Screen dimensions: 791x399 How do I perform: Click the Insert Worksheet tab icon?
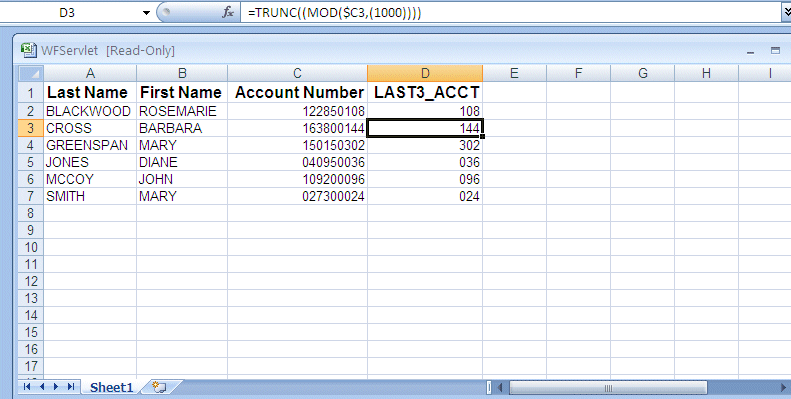159,387
